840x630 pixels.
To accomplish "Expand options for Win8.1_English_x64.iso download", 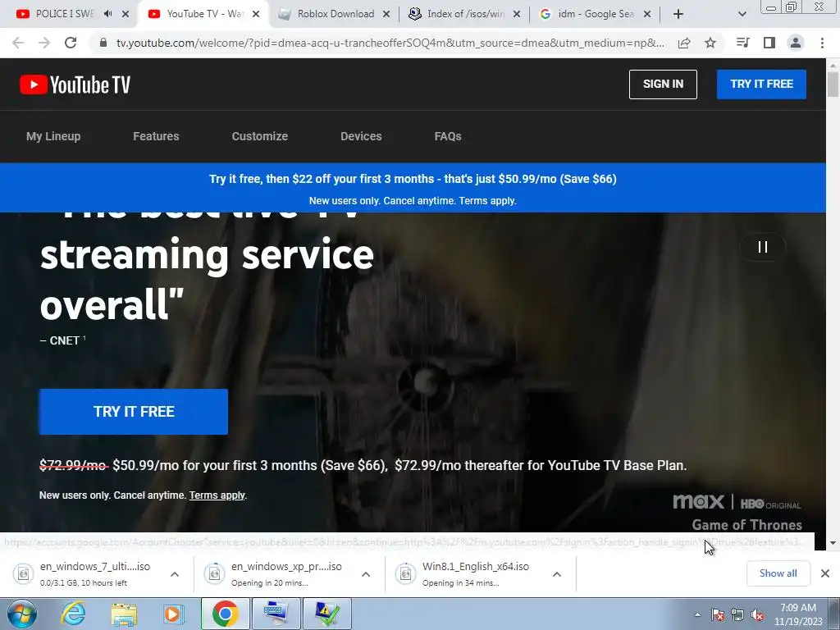I will coord(557,574).
